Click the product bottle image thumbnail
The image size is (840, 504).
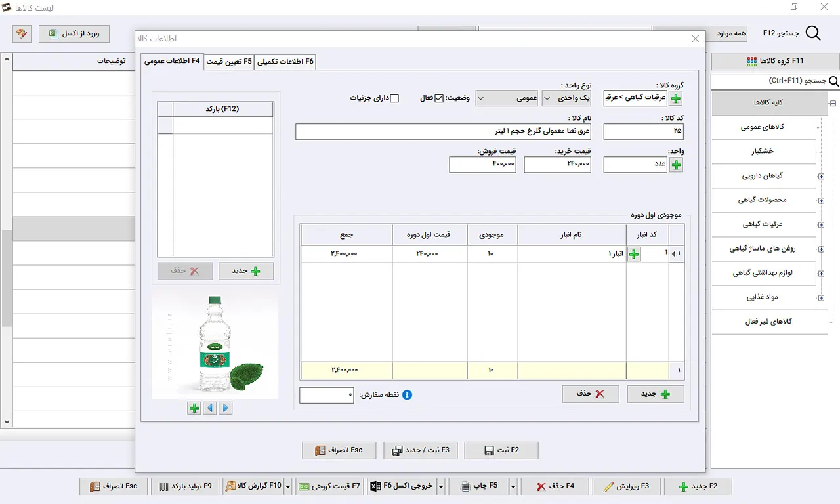(x=215, y=346)
